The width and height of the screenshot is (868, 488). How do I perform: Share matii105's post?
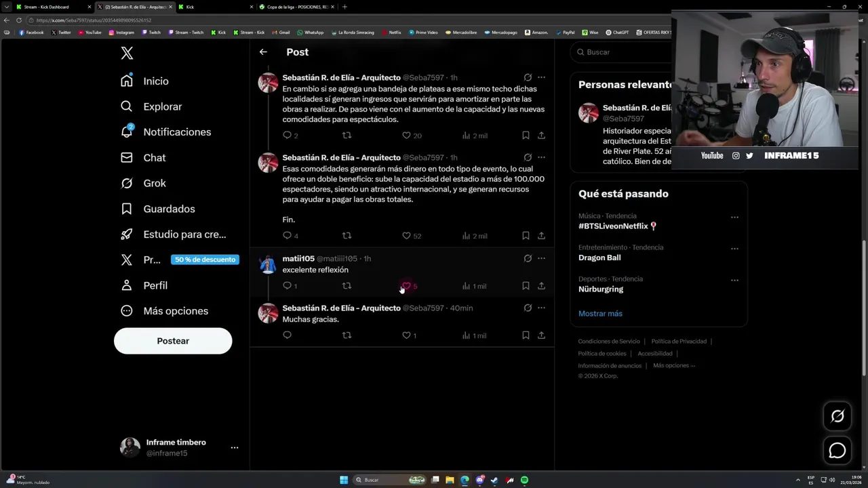pyautogui.click(x=541, y=286)
